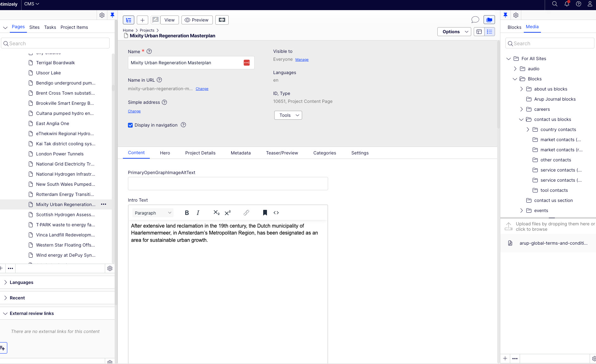Open the Categories tab
Viewport: 596px width, 364px height.
(x=325, y=153)
